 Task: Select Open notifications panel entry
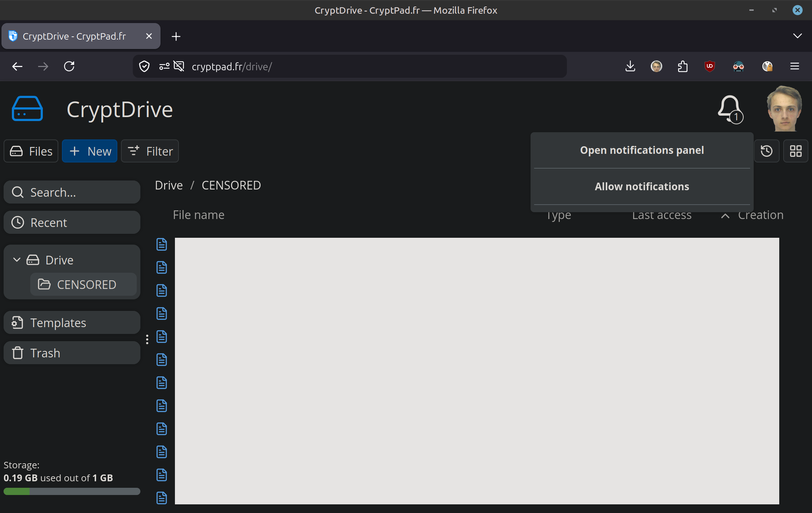click(x=642, y=150)
